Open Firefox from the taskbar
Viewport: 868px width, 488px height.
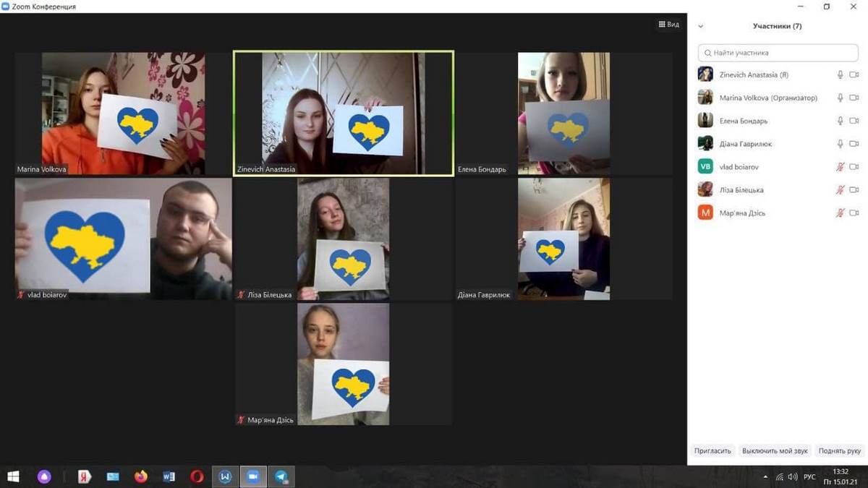(x=140, y=476)
